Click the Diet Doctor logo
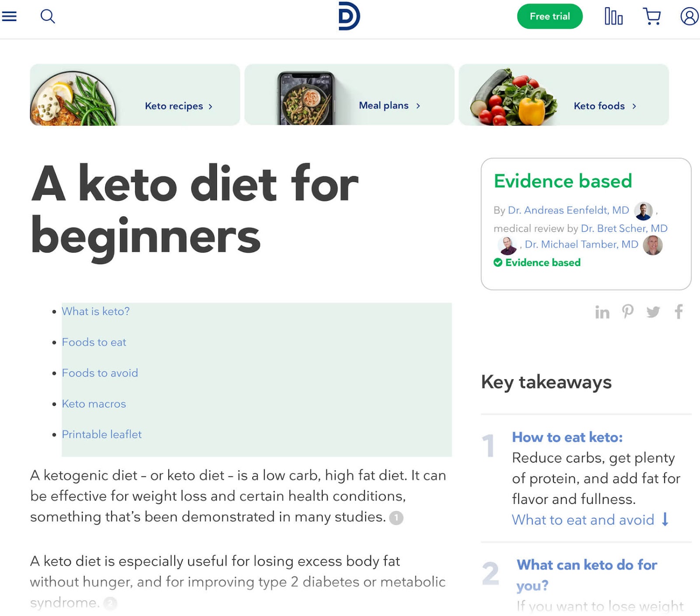Image resolution: width=700 pixels, height=616 pixels. click(x=350, y=17)
